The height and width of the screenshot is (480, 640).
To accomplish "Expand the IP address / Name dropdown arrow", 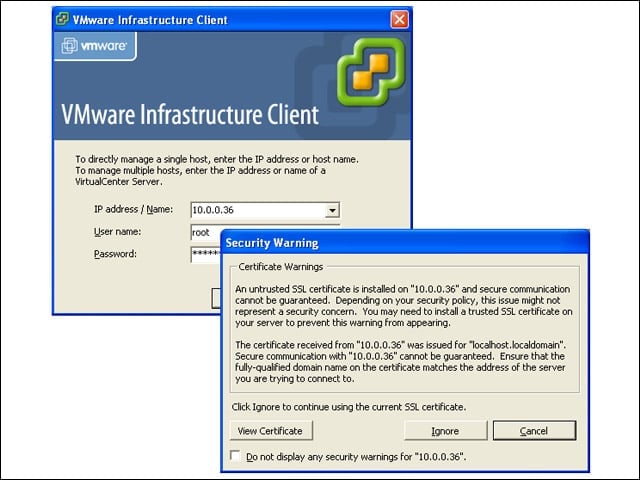I will (332, 210).
